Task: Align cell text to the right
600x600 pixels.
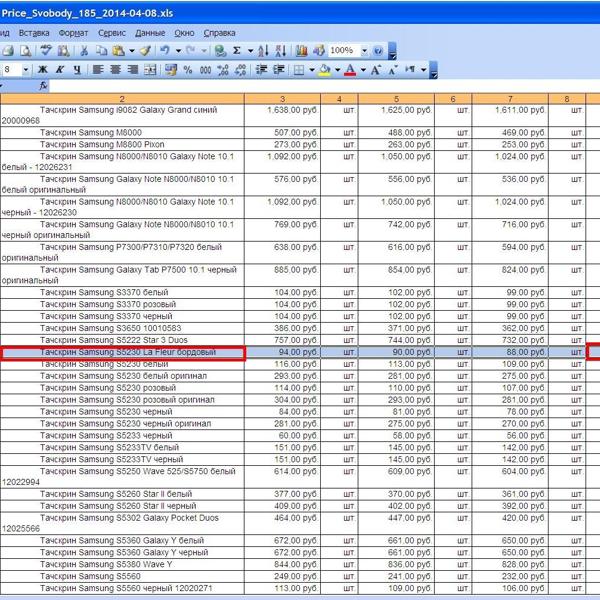Action: pos(132,70)
